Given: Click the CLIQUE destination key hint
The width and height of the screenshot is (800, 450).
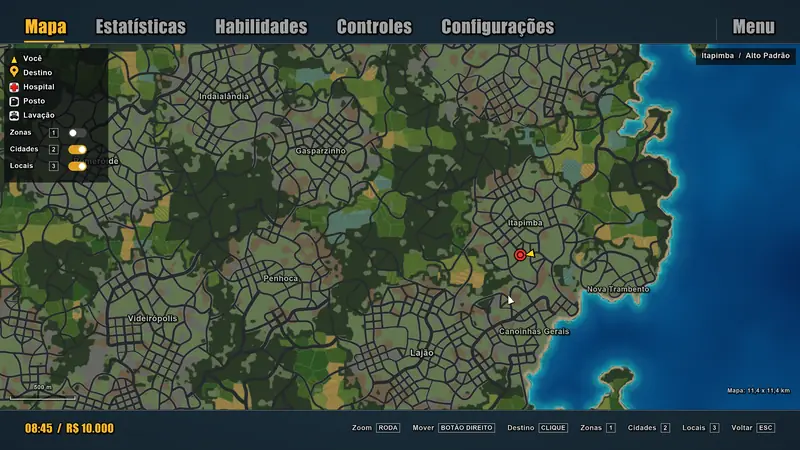Looking at the screenshot, I should pos(553,428).
